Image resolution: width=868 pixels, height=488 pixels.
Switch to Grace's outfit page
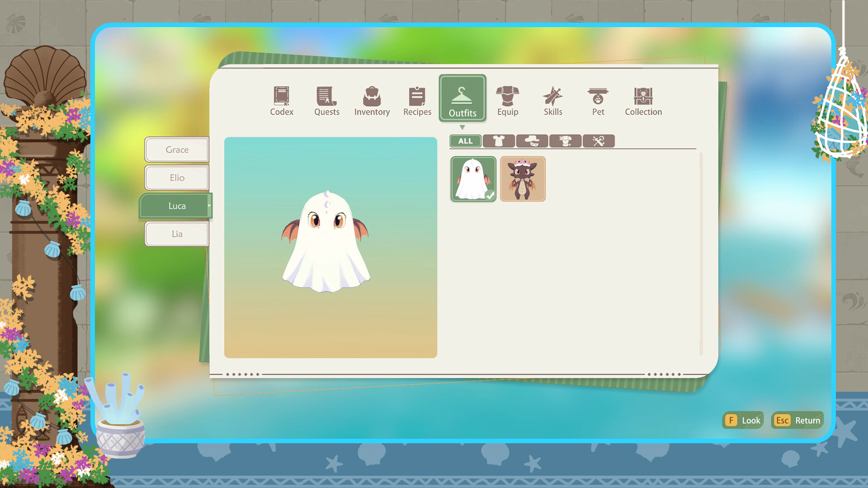(x=176, y=150)
